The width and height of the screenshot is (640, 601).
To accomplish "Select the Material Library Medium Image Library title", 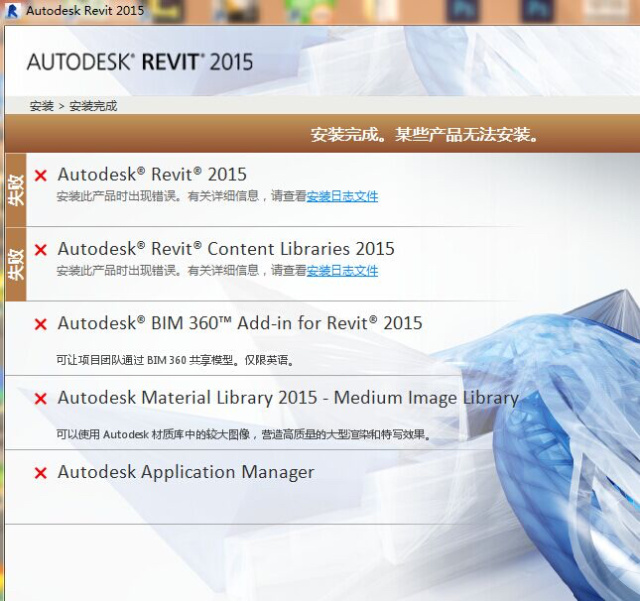I will (x=288, y=398).
